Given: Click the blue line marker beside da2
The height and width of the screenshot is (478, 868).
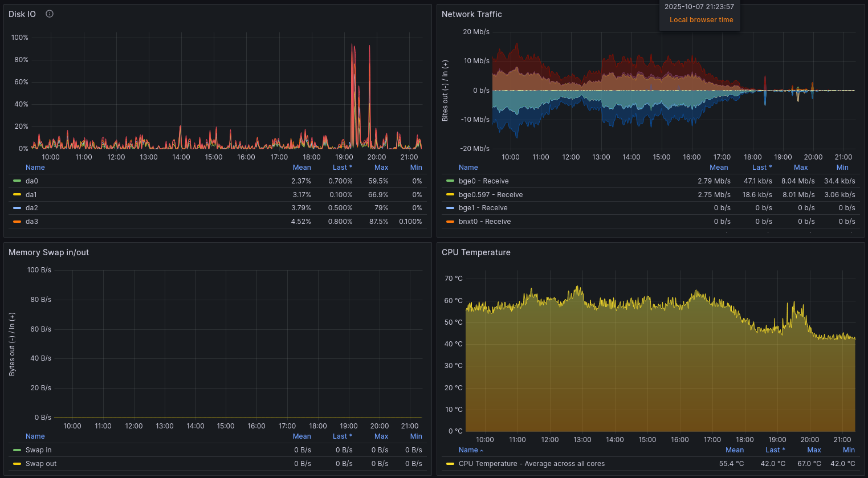Looking at the screenshot, I should (15, 208).
